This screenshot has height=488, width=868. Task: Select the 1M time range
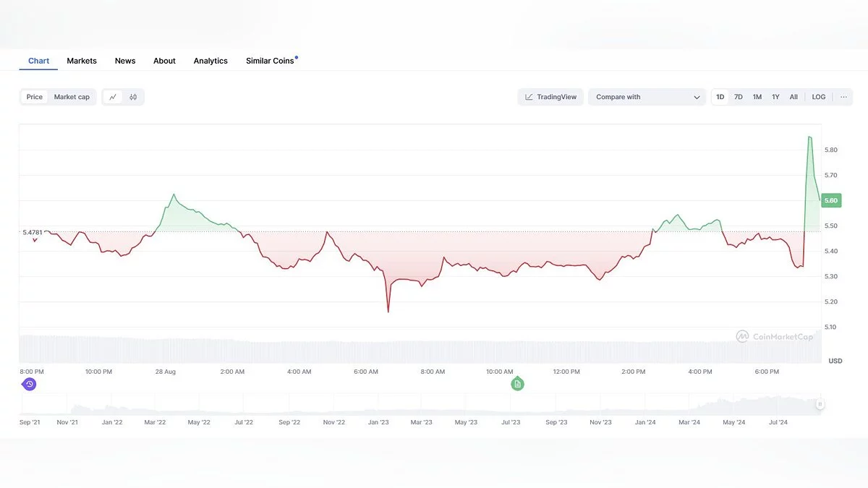tap(757, 97)
